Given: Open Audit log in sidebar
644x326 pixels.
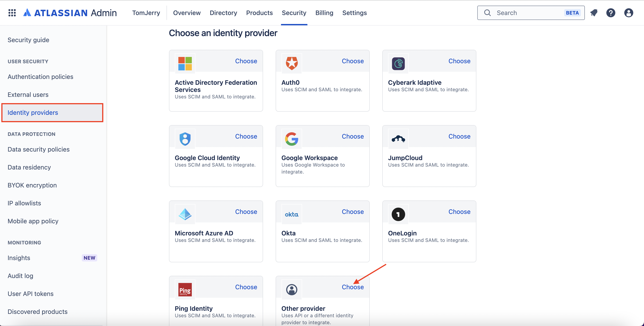Looking at the screenshot, I should [x=20, y=276].
